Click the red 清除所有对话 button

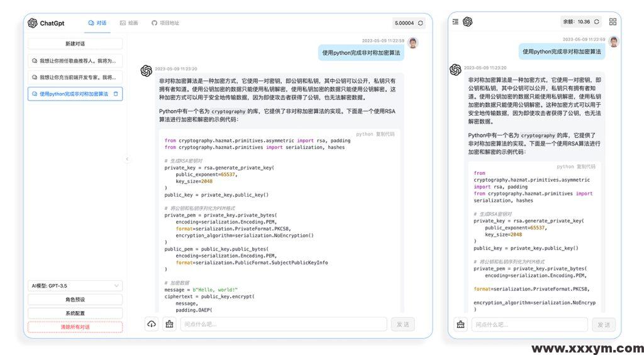pos(75,327)
